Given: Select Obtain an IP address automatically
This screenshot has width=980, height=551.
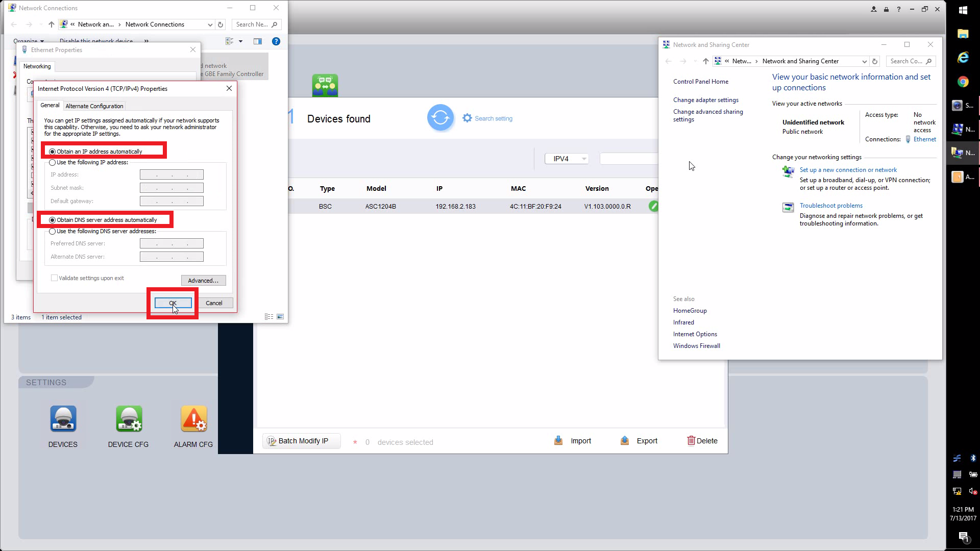Looking at the screenshot, I should click(53, 152).
